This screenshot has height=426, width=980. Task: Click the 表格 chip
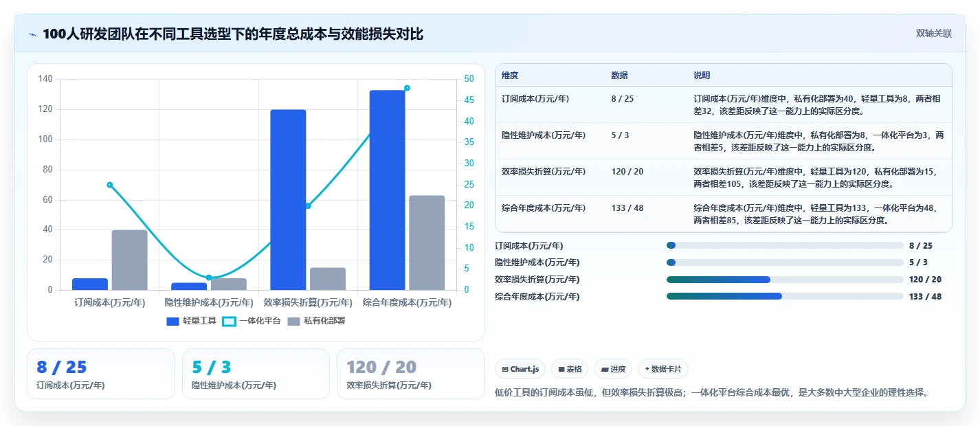point(570,369)
